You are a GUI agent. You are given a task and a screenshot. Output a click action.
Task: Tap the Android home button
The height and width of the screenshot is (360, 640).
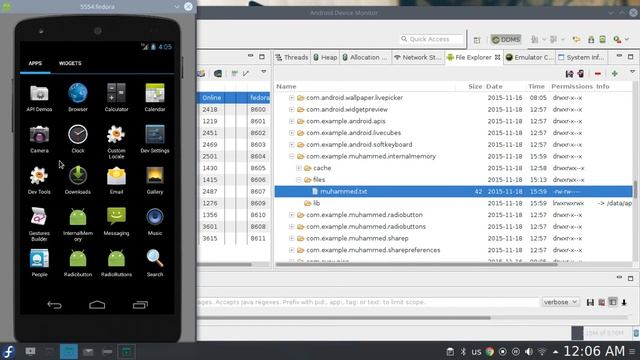click(97, 305)
